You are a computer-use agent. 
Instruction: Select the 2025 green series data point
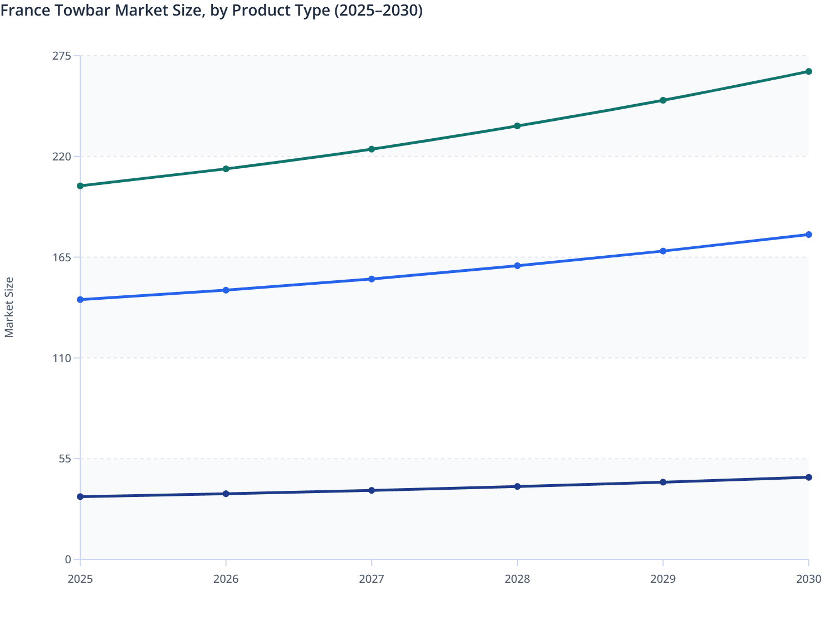80,185
